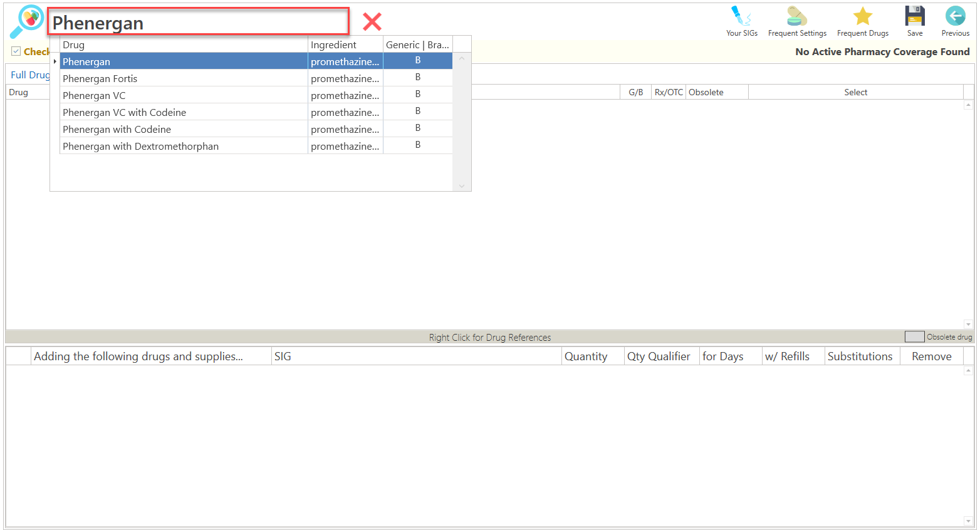Toggle the Check checkbox below the search
980x530 pixels.
tap(16, 51)
